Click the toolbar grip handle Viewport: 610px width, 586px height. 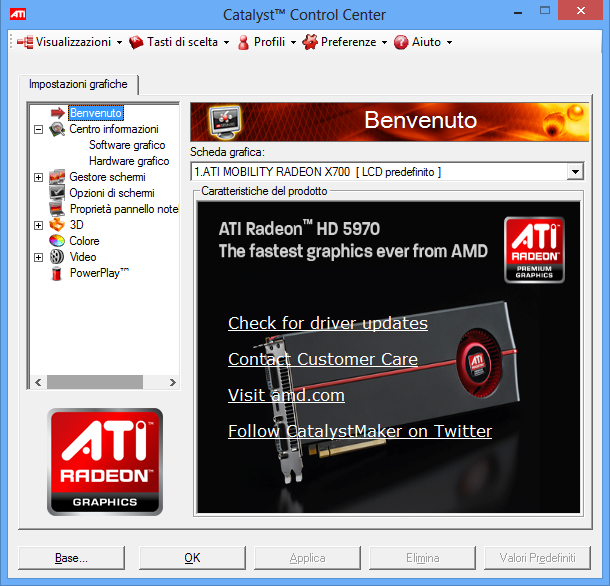11,42
